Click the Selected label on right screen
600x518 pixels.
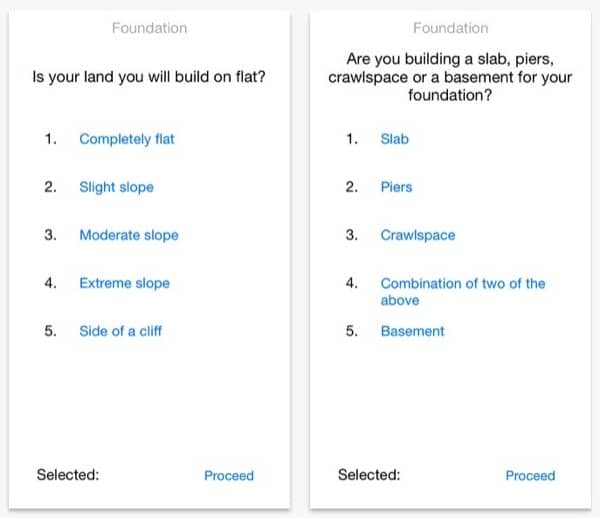click(x=369, y=475)
